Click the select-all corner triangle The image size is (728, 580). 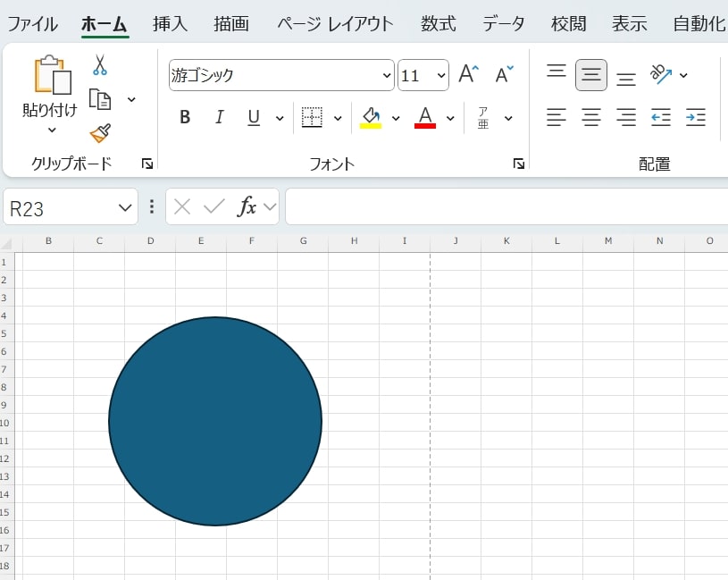[6, 243]
